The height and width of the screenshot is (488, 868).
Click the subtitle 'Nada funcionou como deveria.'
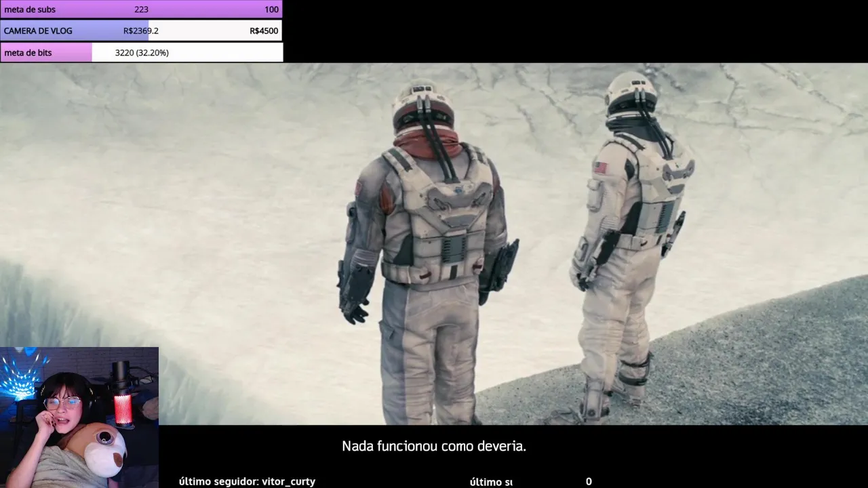(x=434, y=446)
